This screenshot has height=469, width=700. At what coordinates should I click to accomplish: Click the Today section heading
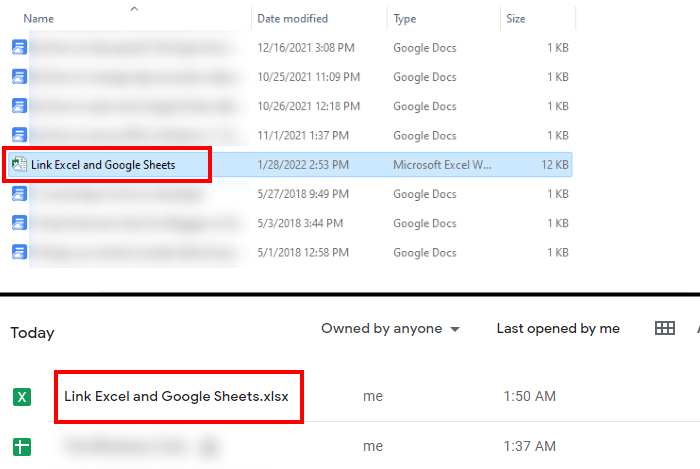tap(32, 333)
